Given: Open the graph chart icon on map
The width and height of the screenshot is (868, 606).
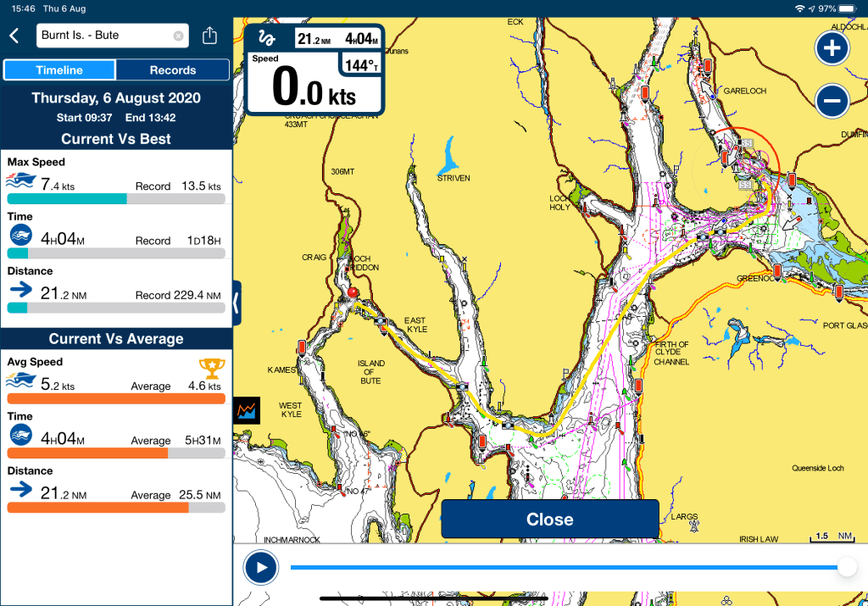Looking at the screenshot, I should coord(248,410).
